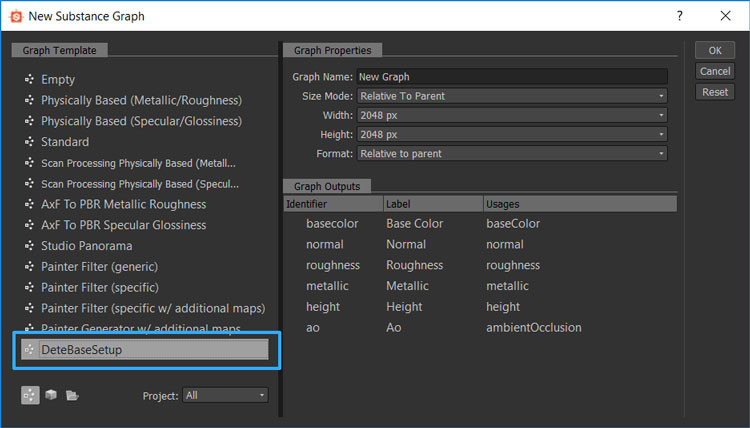Screen dimensions: 750x428
Task: Click the folder filter icon
Action: tap(72, 395)
